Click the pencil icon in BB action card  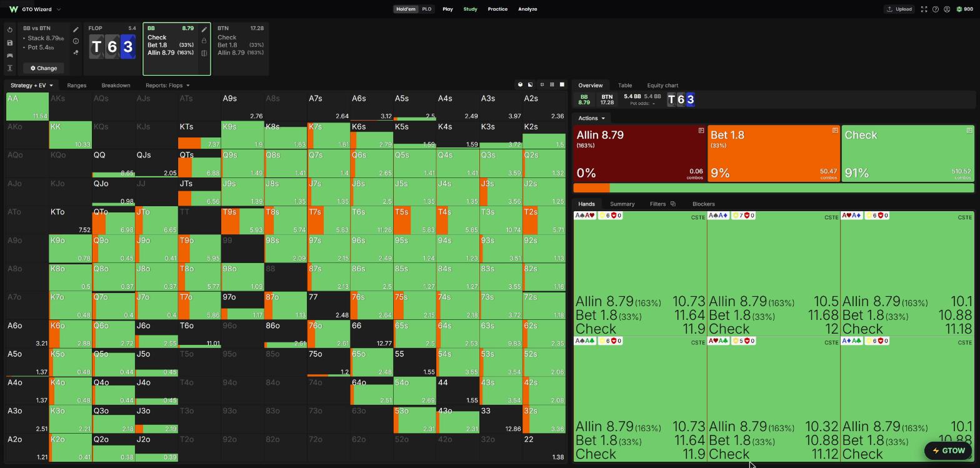point(204,29)
